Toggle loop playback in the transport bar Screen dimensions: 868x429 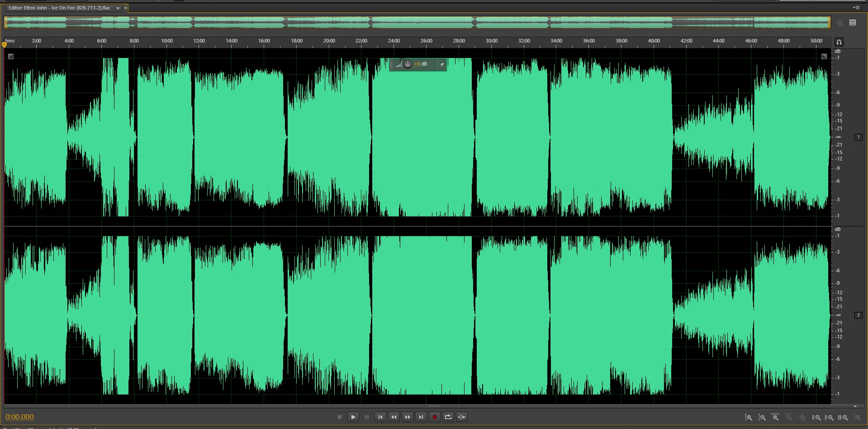click(448, 417)
